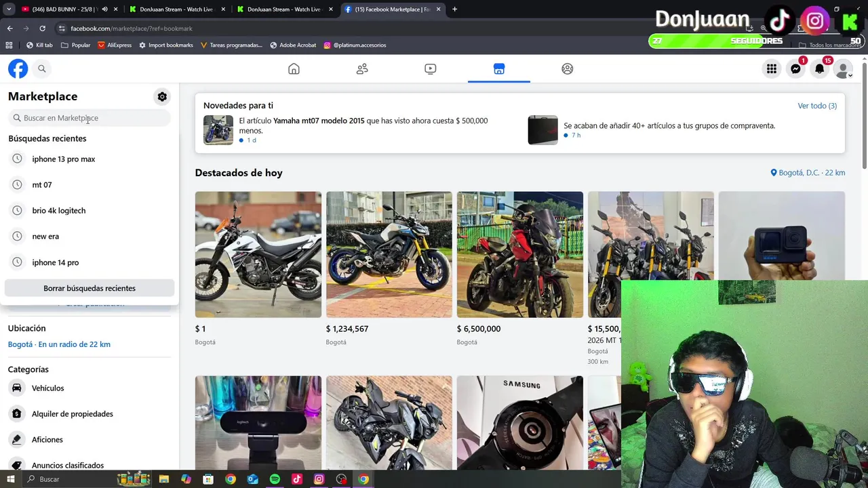Click the Facebook logo icon
868x488 pixels.
18,68
